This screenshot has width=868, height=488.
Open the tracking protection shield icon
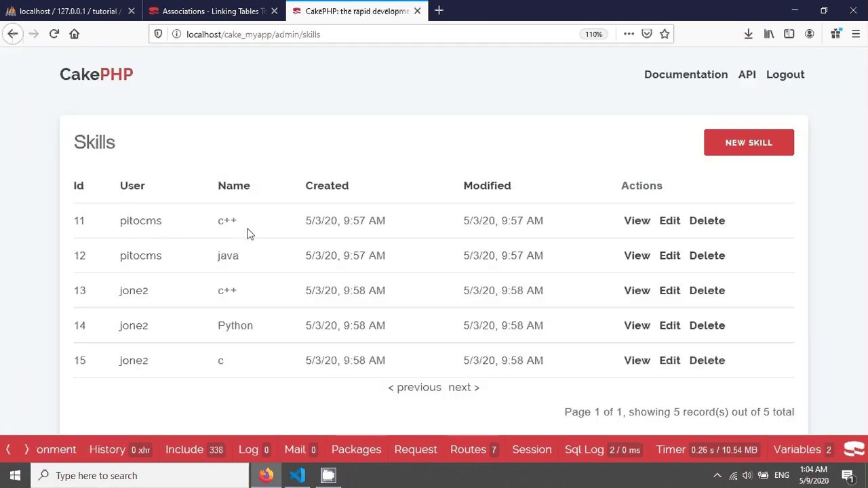[158, 34]
